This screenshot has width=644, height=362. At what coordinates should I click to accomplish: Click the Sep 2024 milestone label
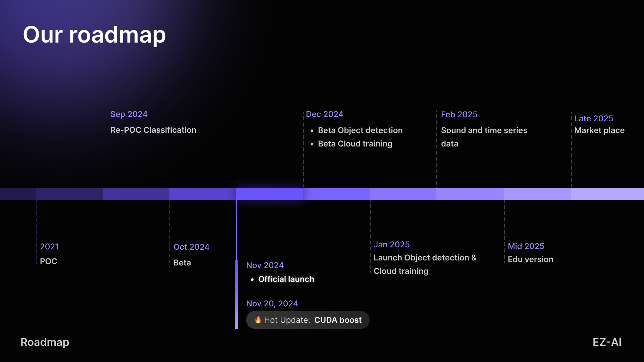[x=129, y=114]
